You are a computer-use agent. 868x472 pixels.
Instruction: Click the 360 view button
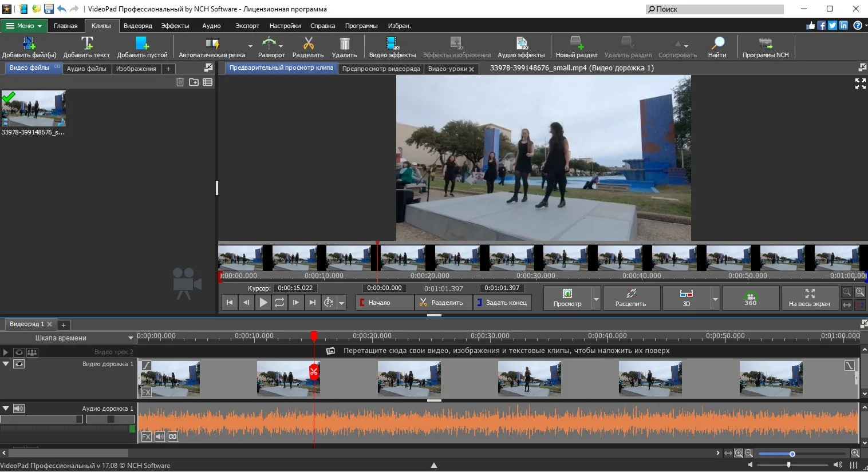click(x=750, y=298)
